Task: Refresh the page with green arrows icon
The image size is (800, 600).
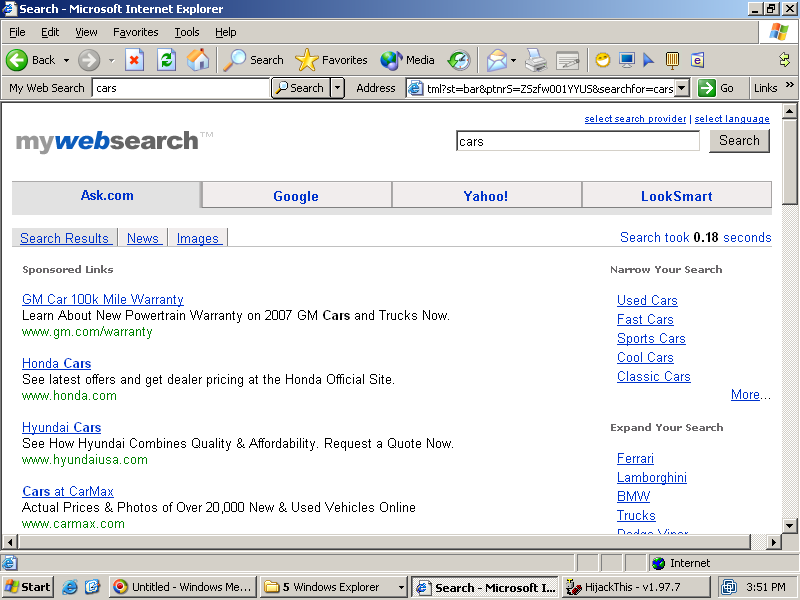Action: coord(166,60)
